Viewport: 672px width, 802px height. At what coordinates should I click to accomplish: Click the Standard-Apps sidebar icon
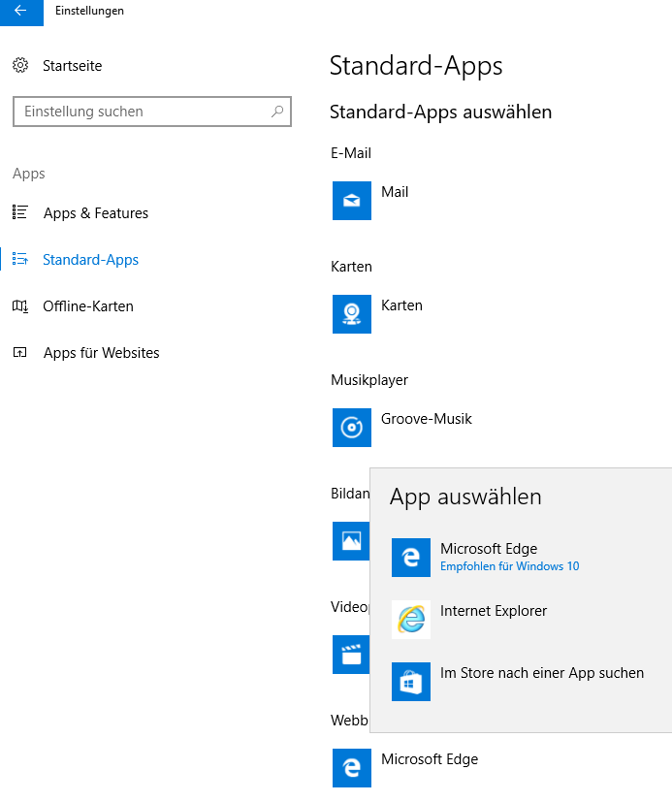click(x=20, y=259)
